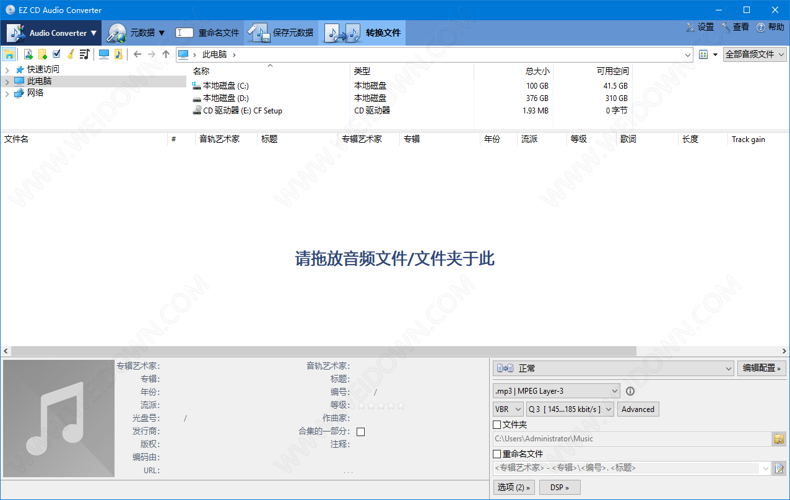Click 此电脑 in the address bar
The height and width of the screenshot is (500, 790).
click(x=214, y=54)
